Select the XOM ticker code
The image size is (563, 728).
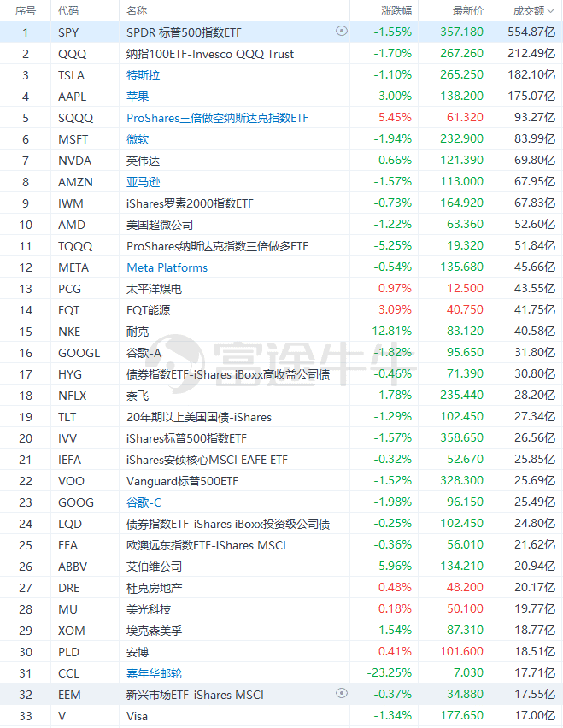[72, 631]
